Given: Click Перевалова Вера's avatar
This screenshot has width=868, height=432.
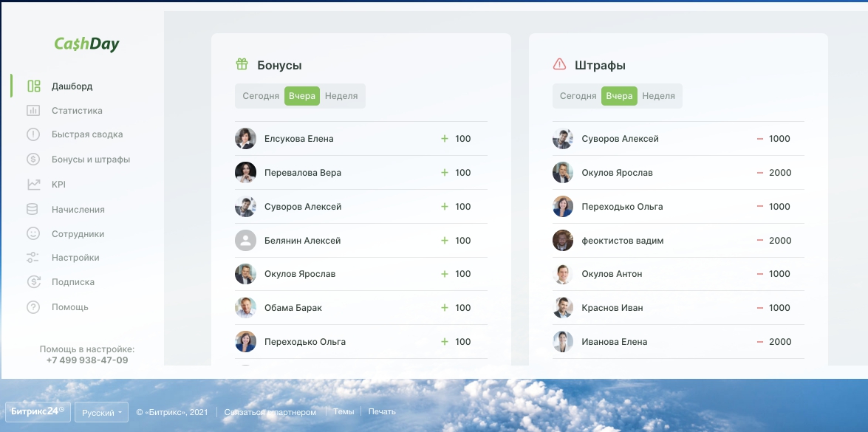Looking at the screenshot, I should coord(245,173).
